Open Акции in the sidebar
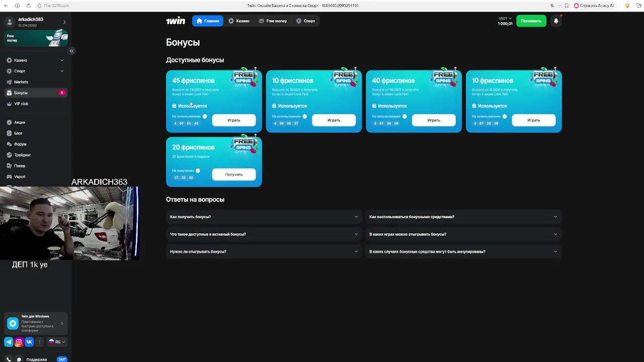 pyautogui.click(x=19, y=122)
